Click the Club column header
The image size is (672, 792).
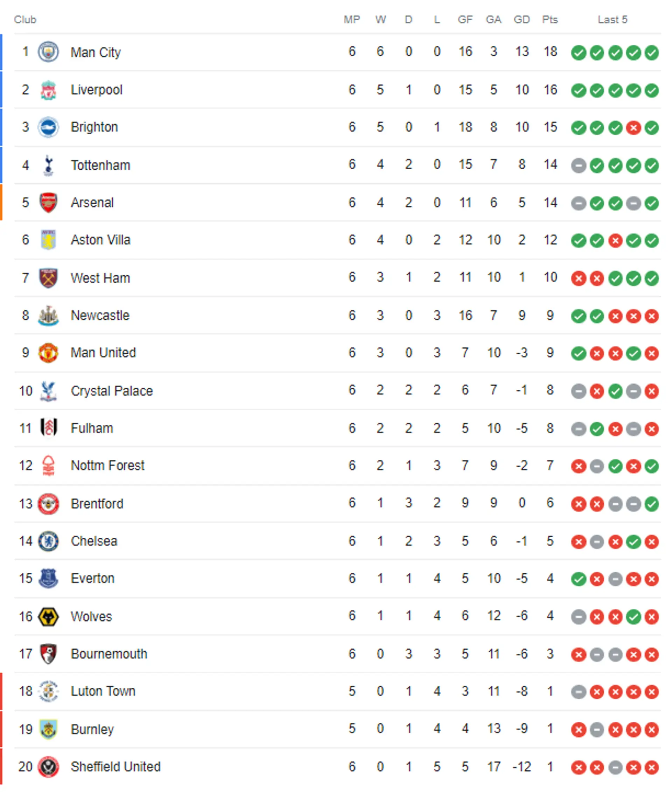(25, 20)
